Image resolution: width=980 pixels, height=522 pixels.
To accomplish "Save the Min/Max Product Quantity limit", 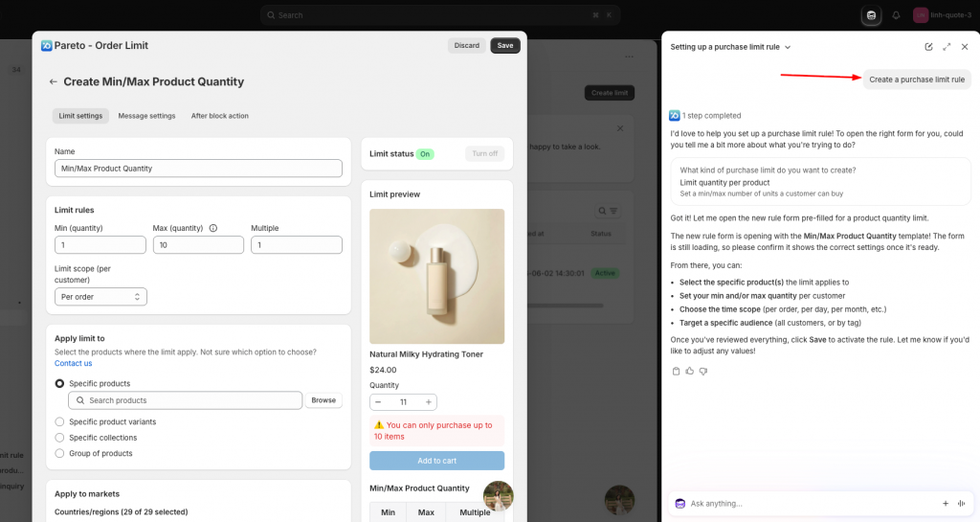I will 505,46.
